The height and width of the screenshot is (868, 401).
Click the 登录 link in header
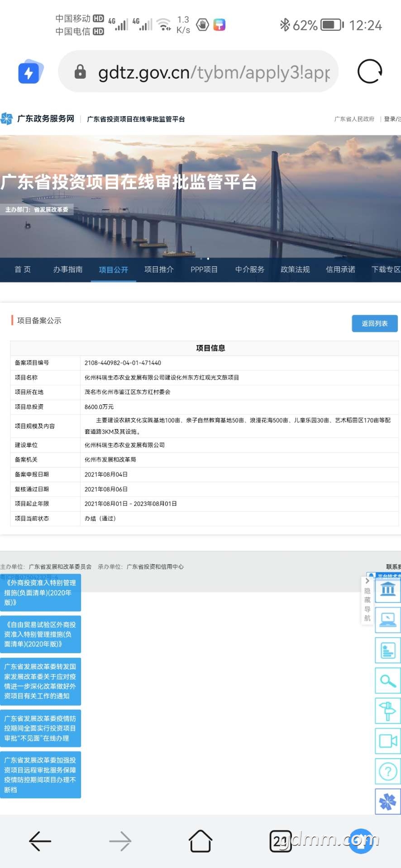click(x=390, y=119)
